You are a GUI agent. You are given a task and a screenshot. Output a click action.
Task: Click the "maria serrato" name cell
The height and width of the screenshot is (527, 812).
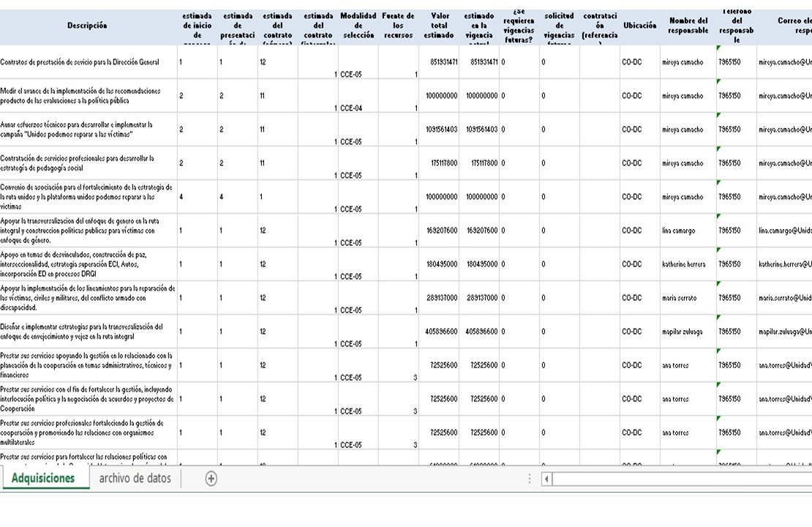click(x=688, y=298)
